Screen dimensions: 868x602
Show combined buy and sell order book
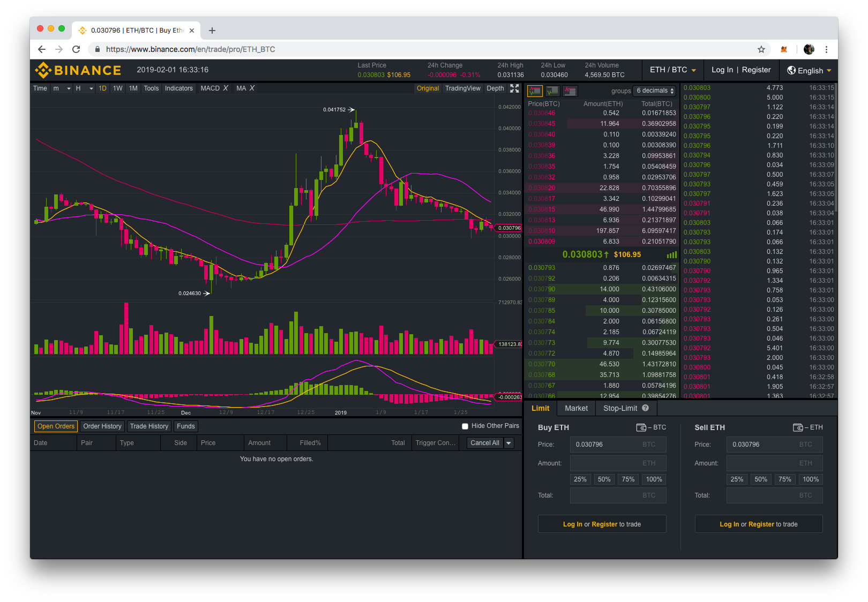(x=535, y=91)
